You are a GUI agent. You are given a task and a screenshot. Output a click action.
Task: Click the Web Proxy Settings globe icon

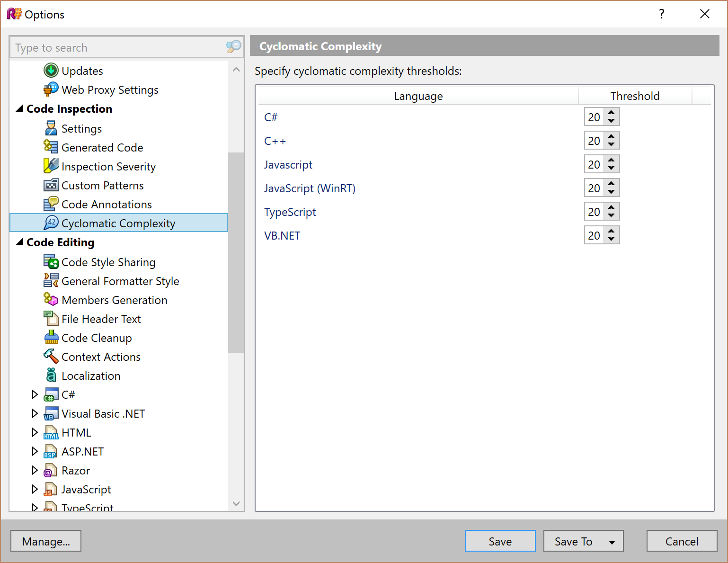(x=51, y=89)
